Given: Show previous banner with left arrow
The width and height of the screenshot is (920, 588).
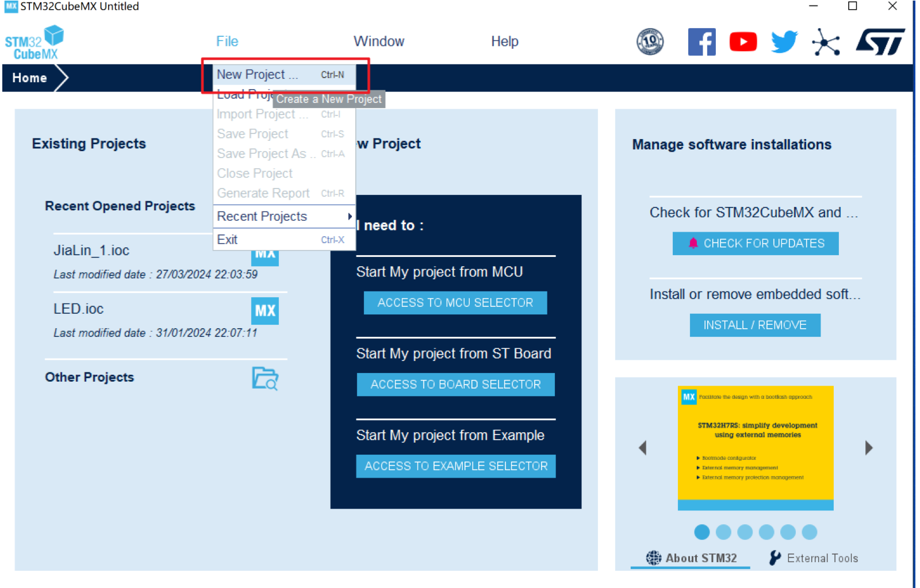Looking at the screenshot, I should (643, 448).
